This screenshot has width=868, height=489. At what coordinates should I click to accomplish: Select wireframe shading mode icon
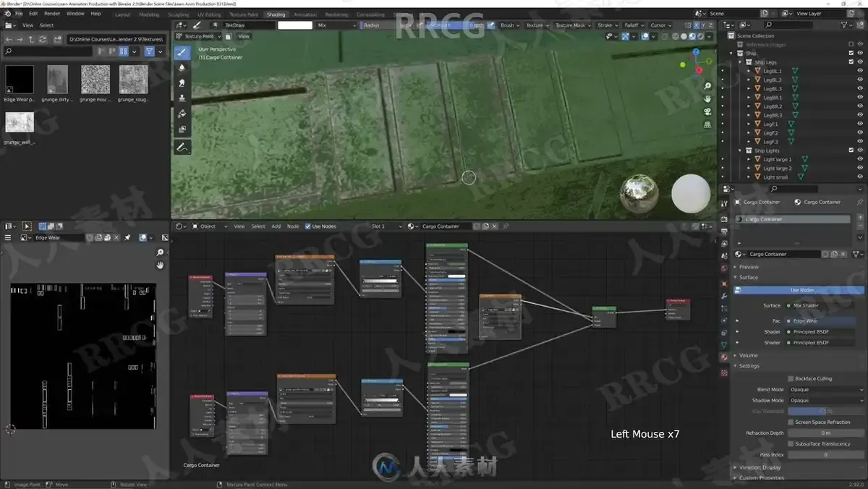coord(676,36)
